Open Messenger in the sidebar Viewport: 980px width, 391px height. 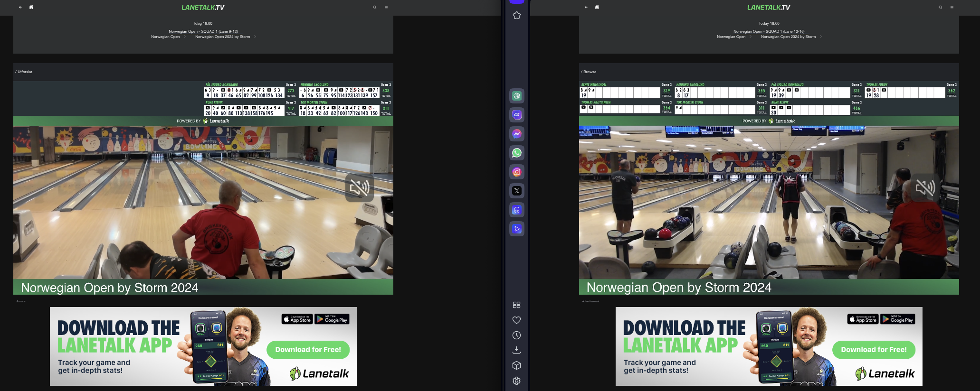517,134
